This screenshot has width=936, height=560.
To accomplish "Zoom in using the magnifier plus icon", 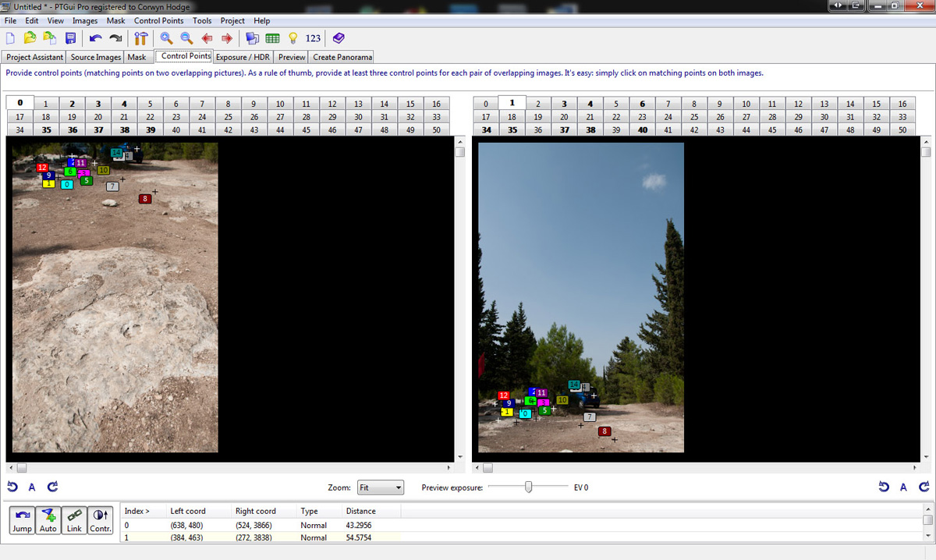I will click(x=166, y=38).
